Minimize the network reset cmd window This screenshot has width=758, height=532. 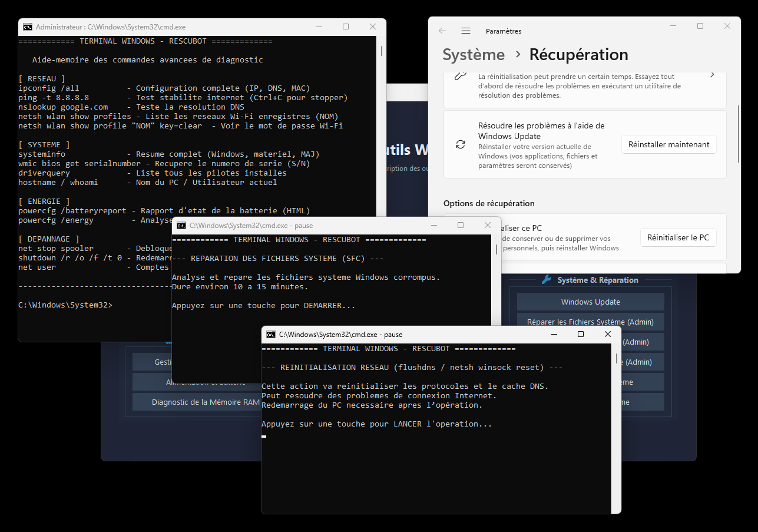click(x=554, y=335)
